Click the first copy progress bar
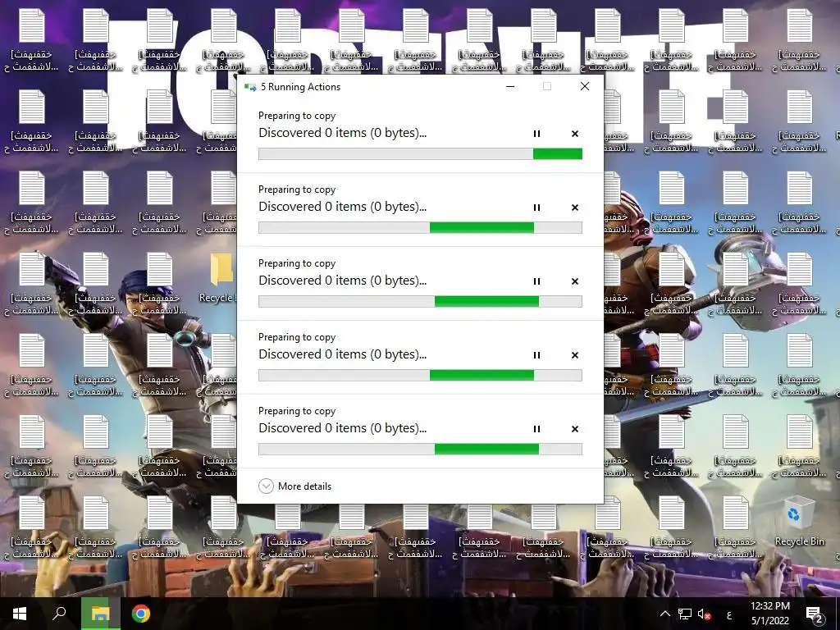The height and width of the screenshot is (630, 840). (x=420, y=154)
